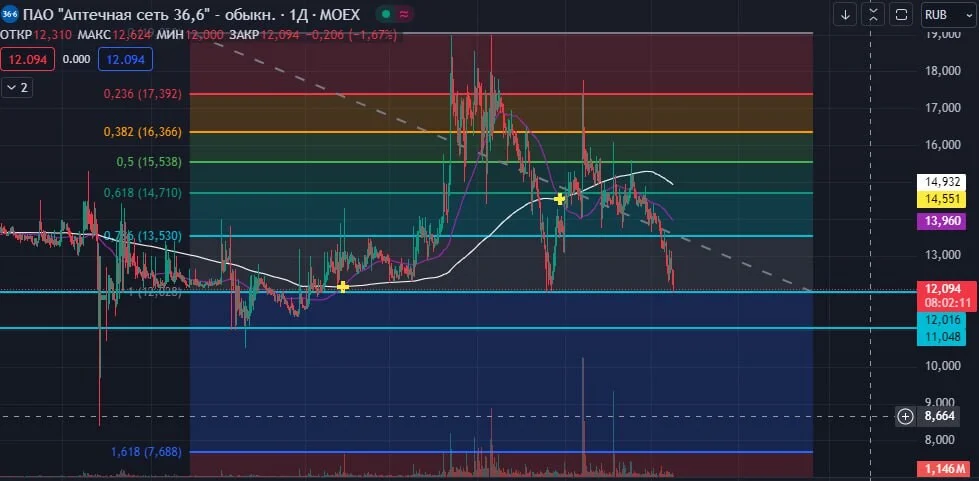
Task: Click the plus button beside 8,664
Action: coord(905,416)
